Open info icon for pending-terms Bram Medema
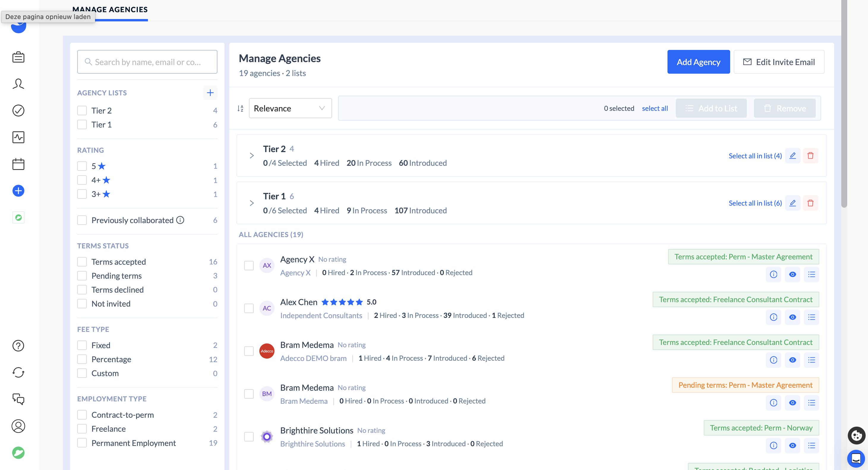Viewport: 868px width, 470px height. coord(773,403)
